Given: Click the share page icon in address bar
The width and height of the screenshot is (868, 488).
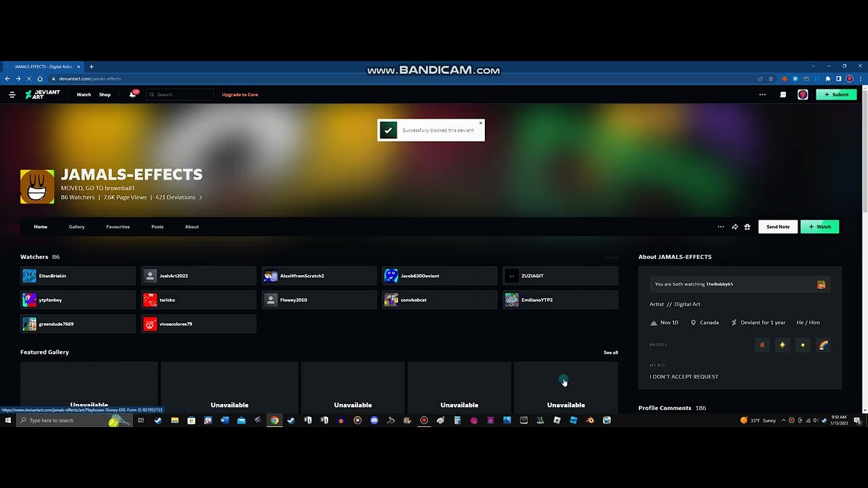Looking at the screenshot, I should [x=760, y=79].
